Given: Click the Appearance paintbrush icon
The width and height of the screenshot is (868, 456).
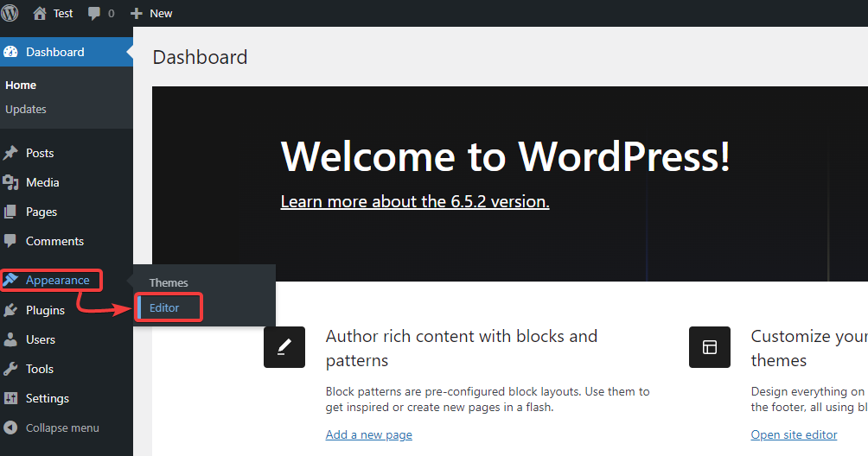Looking at the screenshot, I should pos(11,280).
